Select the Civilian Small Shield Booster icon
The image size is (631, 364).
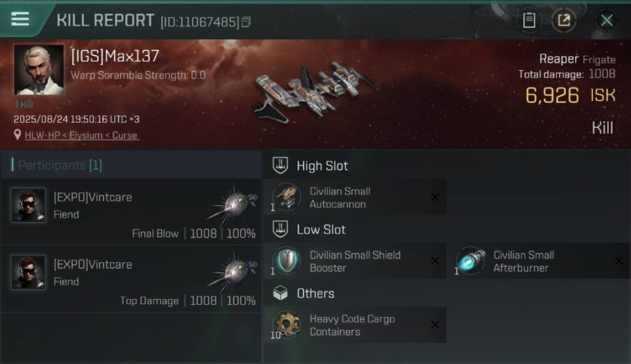coord(286,261)
